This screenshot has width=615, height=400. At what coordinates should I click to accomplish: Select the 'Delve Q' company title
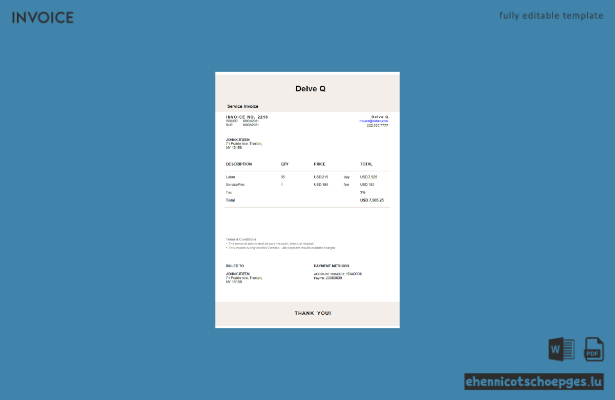310,89
